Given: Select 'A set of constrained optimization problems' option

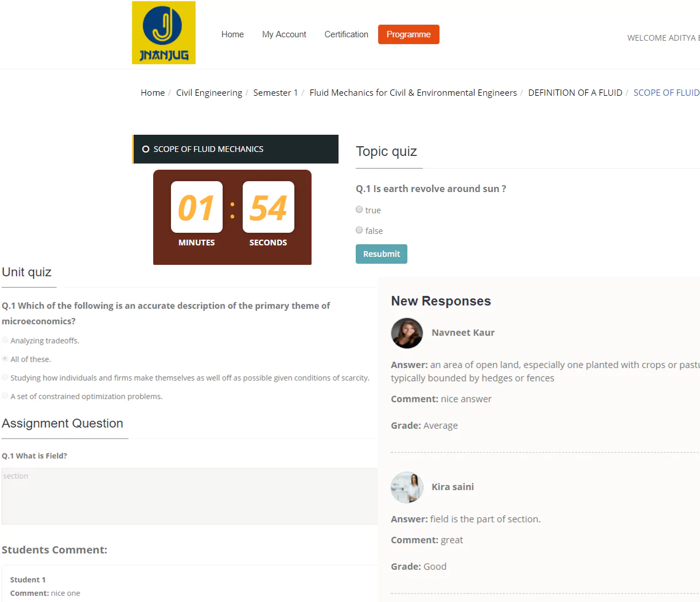Looking at the screenshot, I should click(5, 396).
